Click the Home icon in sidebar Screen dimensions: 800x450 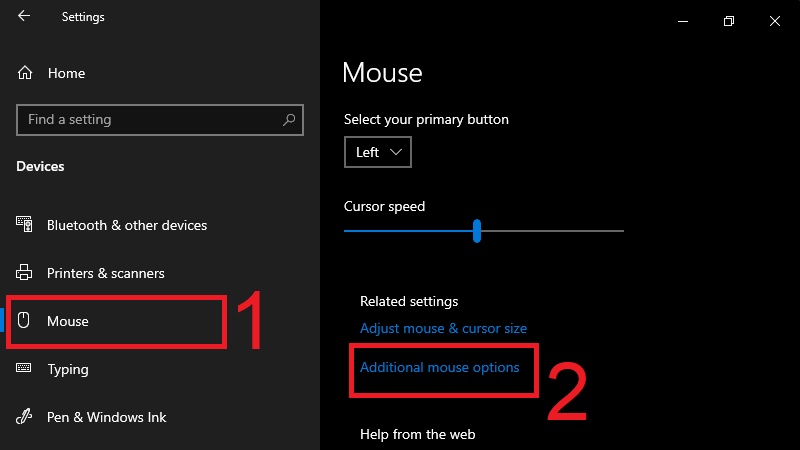(26, 73)
